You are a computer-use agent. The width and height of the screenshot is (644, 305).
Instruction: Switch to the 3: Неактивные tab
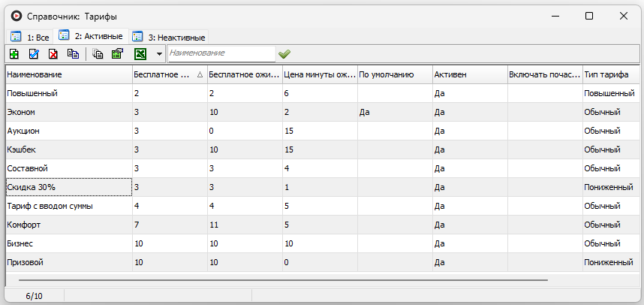tap(169, 38)
